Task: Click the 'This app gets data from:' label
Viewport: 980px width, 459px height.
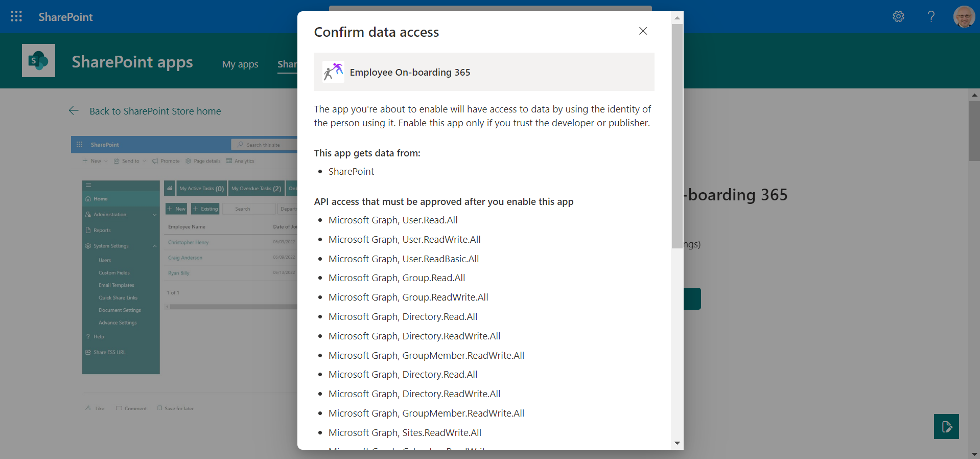Action: click(367, 153)
